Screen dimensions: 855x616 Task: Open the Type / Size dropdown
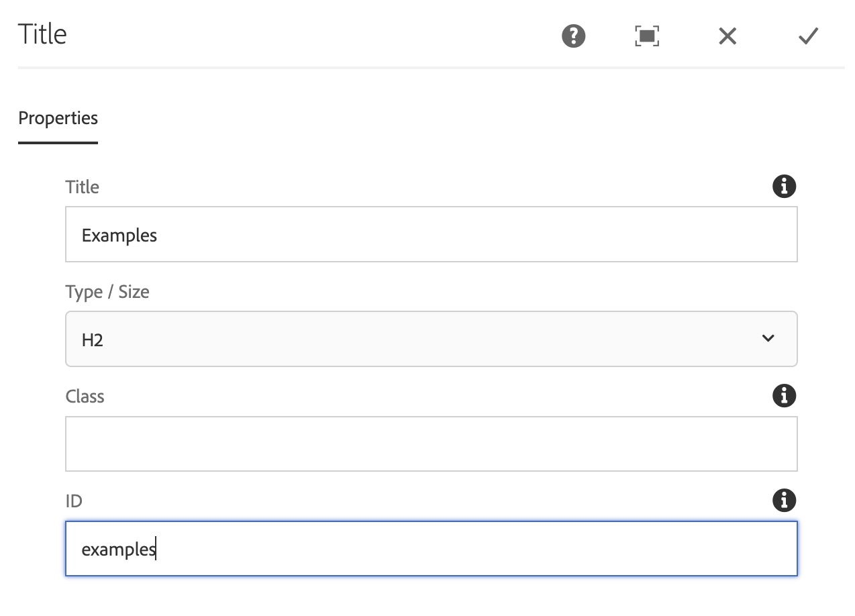[432, 339]
